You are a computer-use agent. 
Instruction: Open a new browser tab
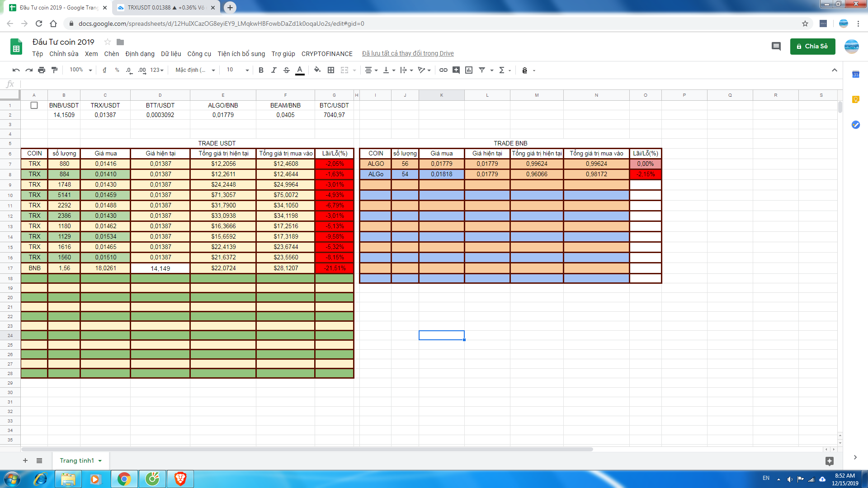pos(230,8)
